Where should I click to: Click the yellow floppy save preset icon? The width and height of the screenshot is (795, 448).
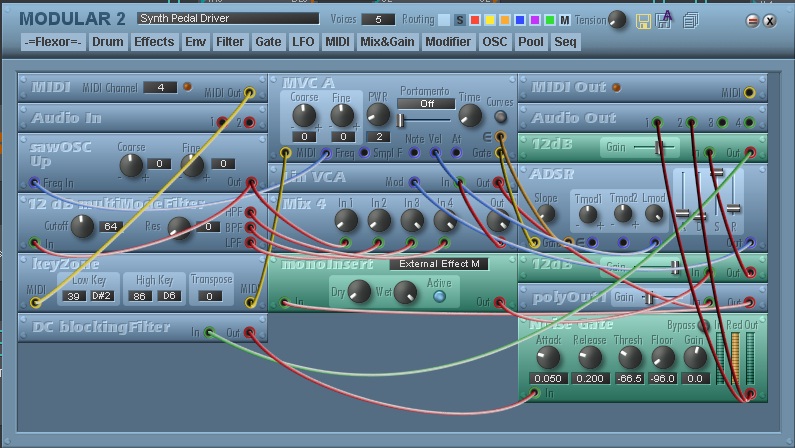point(643,21)
